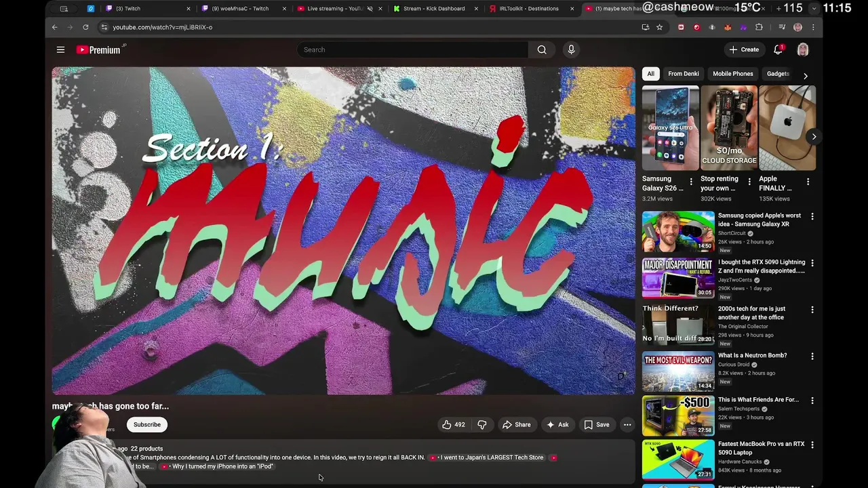This screenshot has height=488, width=868.
Task: Open the account avatar menu
Action: point(803,49)
